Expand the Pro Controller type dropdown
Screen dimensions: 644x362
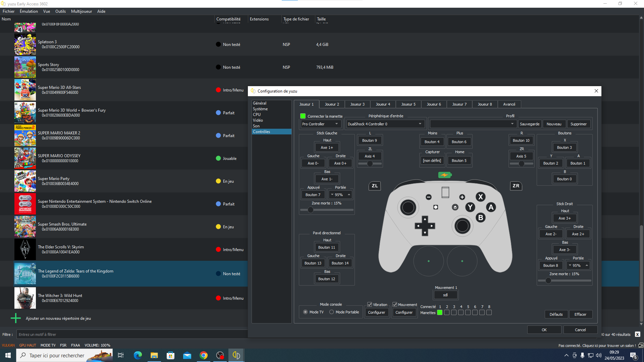tap(321, 124)
